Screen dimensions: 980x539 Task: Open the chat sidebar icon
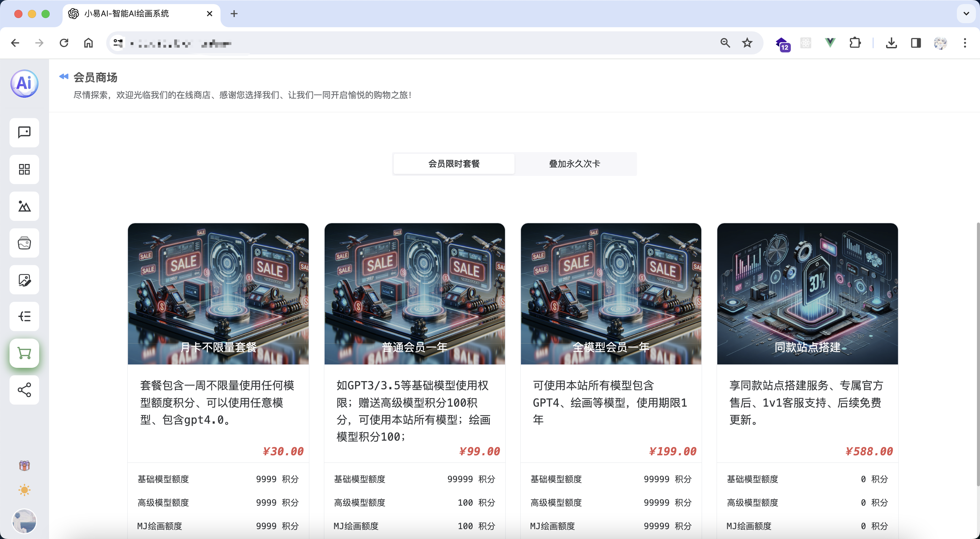(24, 132)
